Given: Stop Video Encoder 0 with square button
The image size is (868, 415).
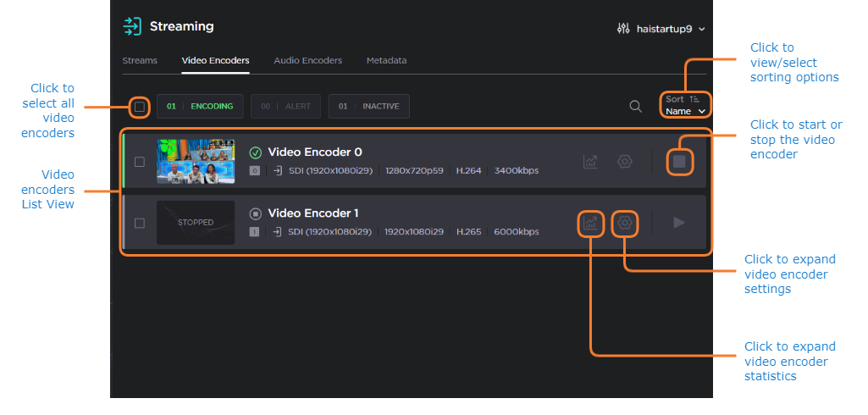Looking at the screenshot, I should [679, 161].
